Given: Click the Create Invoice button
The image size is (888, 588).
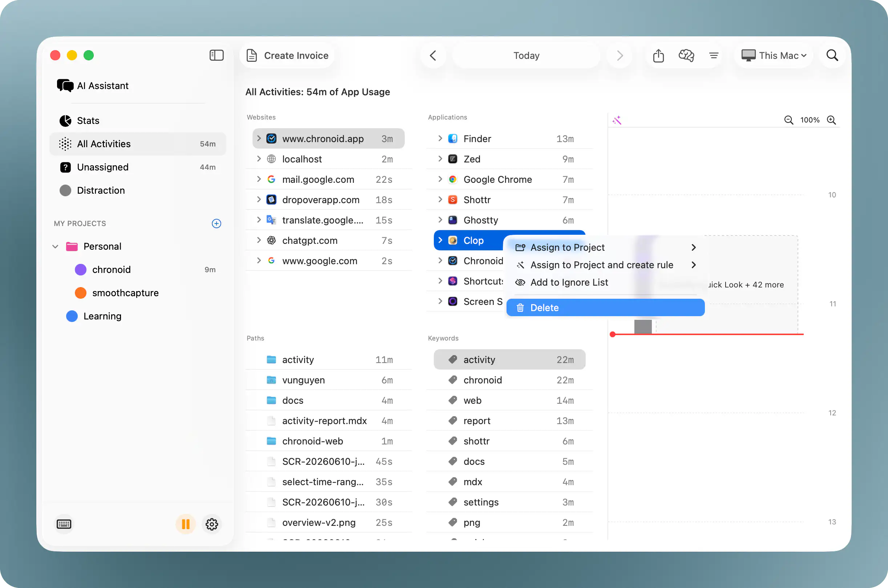Looking at the screenshot, I should tap(287, 56).
